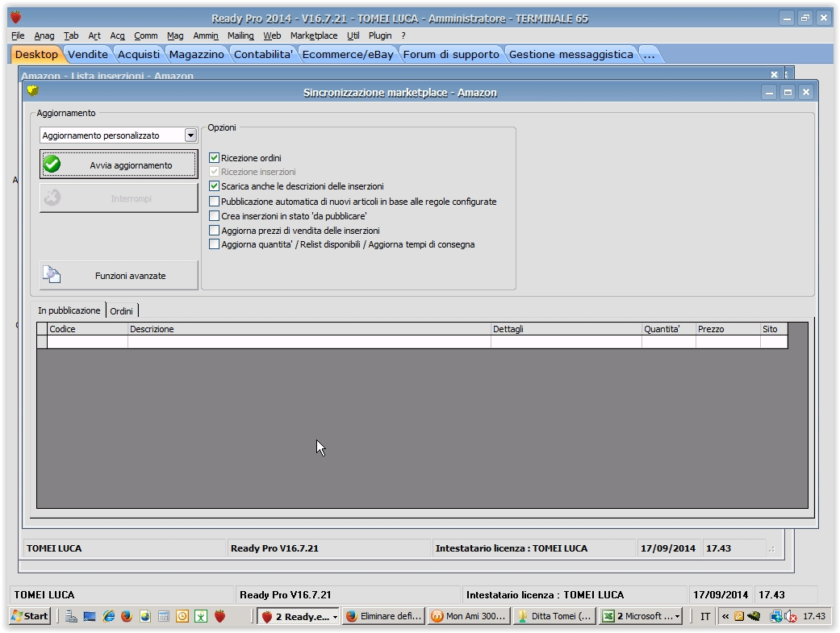
Task: Open the Ammin menu
Action: click(206, 35)
